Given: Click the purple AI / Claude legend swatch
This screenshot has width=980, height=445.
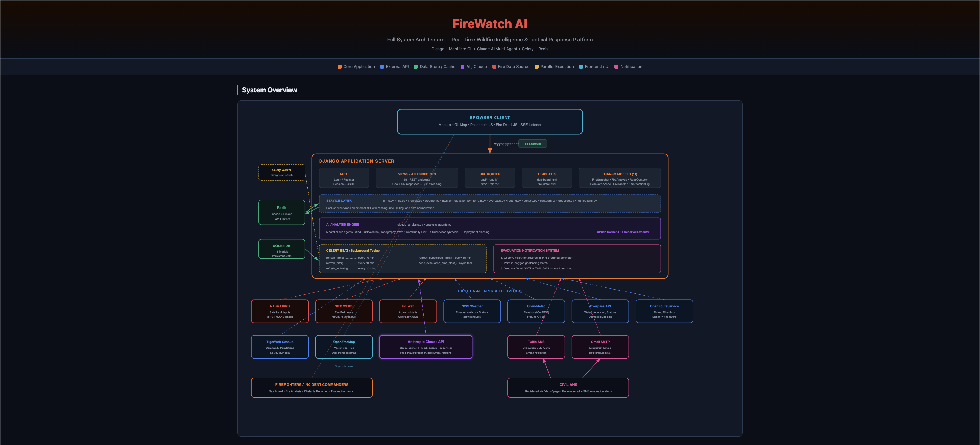Looking at the screenshot, I should [x=462, y=67].
